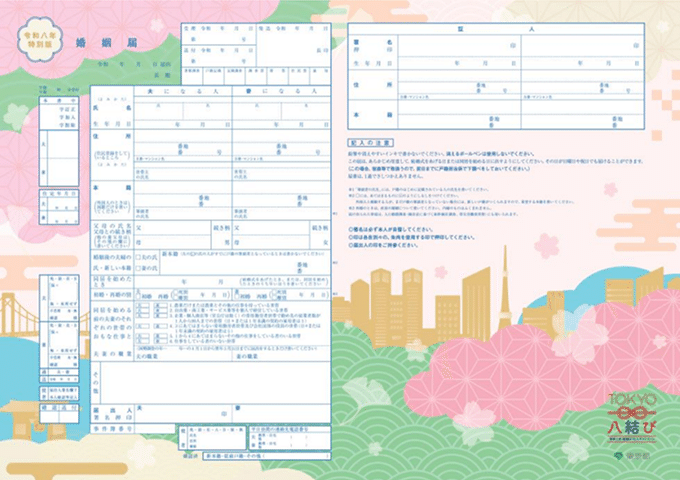Screen dimensions: 680x480
Task: Click the 新本籍 address field
Action: (x=245, y=262)
